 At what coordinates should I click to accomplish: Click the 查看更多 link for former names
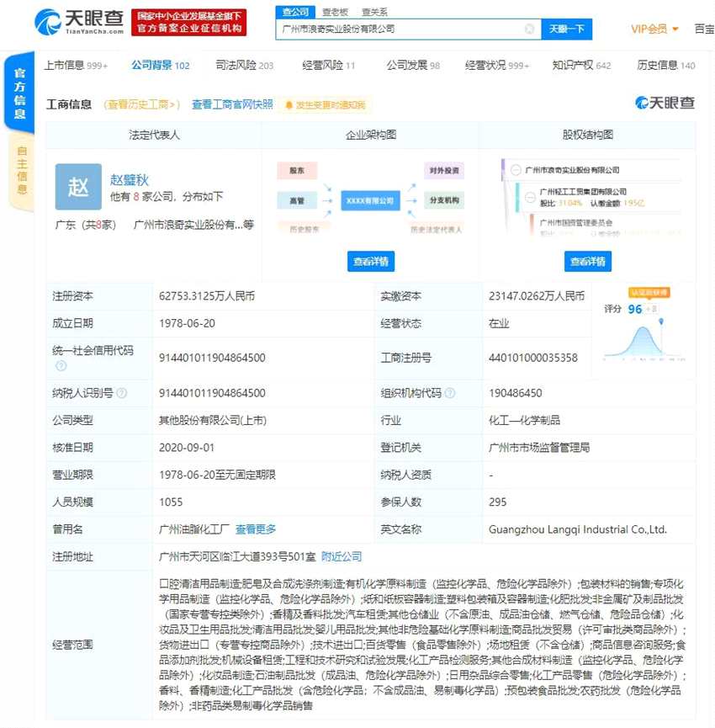tap(256, 529)
